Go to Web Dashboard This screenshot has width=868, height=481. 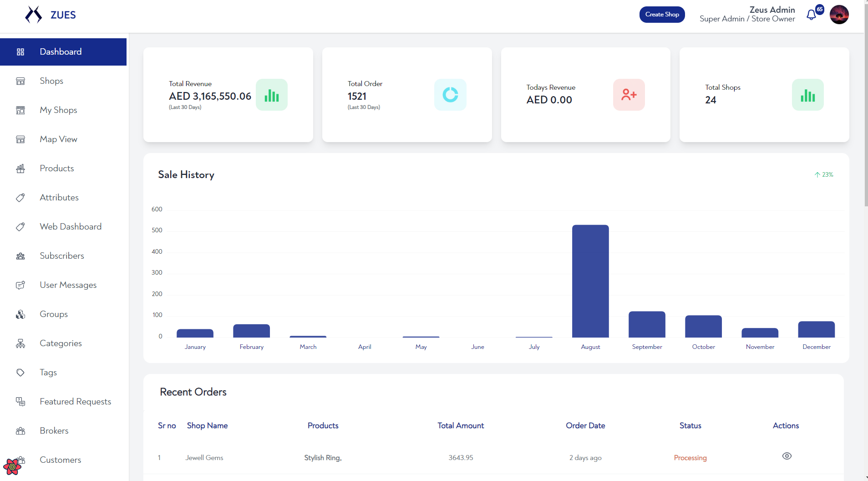[63, 227]
